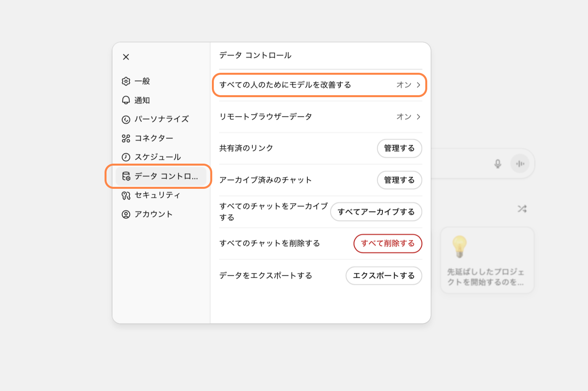Click 管理する next to 共有済のリンク
588x391 pixels.
pos(399,148)
